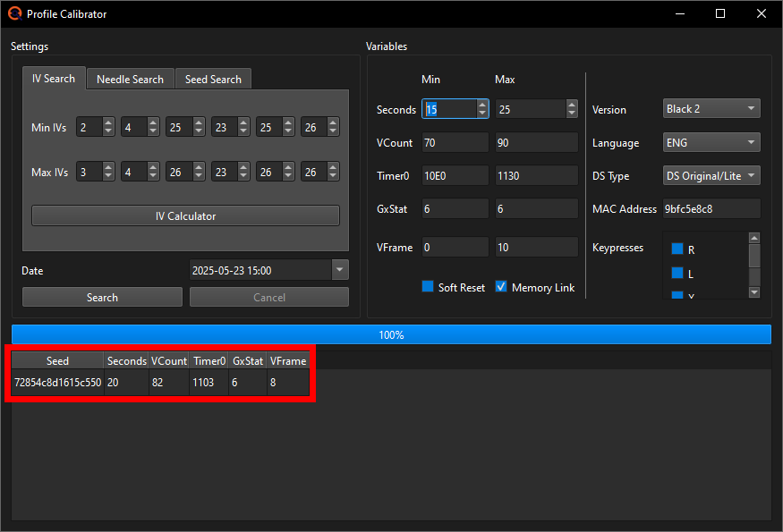
Task: Click the VCount column header
Action: [169, 361]
